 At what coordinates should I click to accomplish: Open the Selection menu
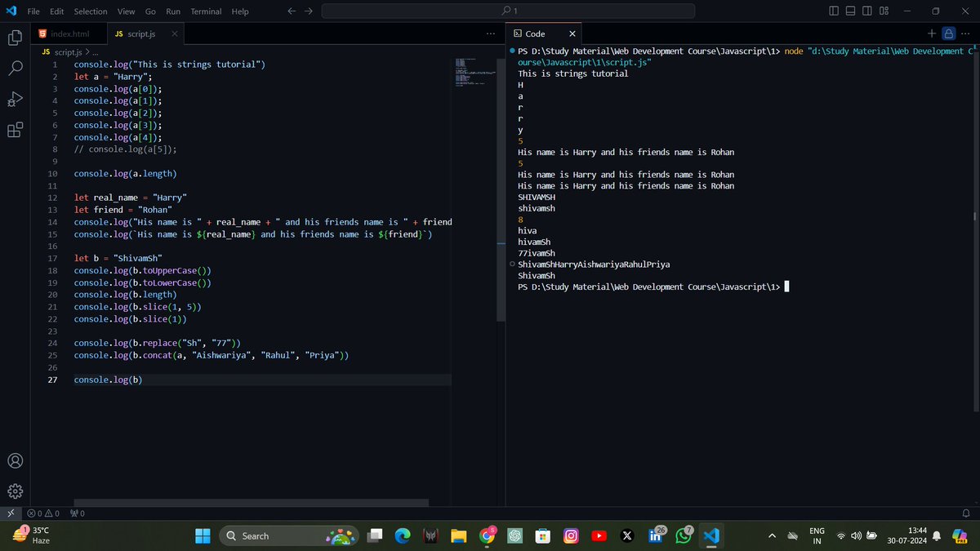(91, 11)
